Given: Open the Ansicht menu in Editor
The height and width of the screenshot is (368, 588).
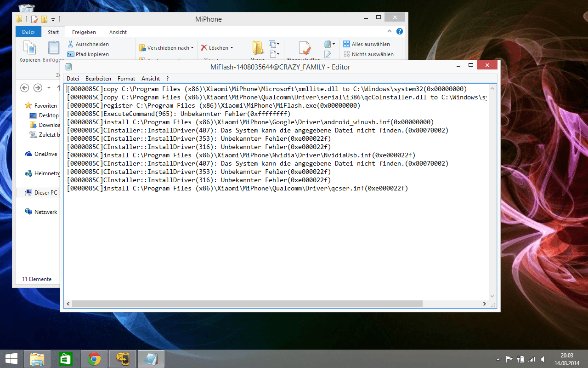Looking at the screenshot, I should 151,79.
